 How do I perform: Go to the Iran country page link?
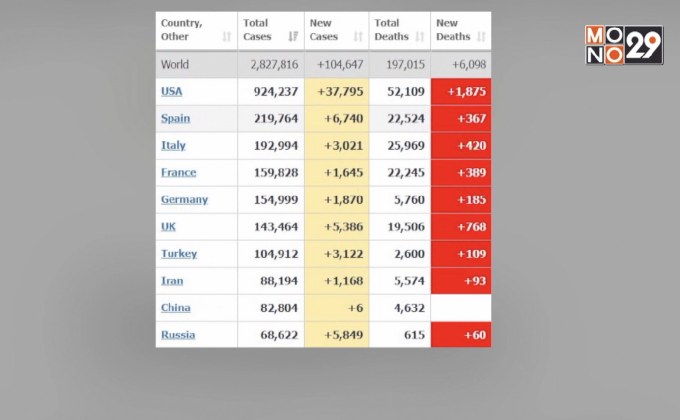[172, 280]
